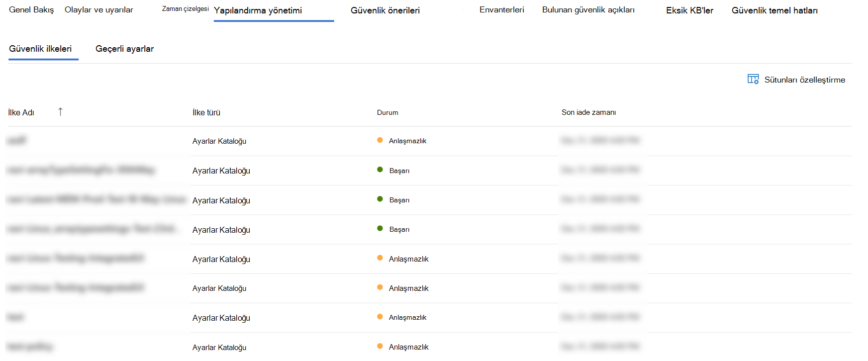The height and width of the screenshot is (361, 868).
Task: Click the Durum column header
Action: [387, 112]
